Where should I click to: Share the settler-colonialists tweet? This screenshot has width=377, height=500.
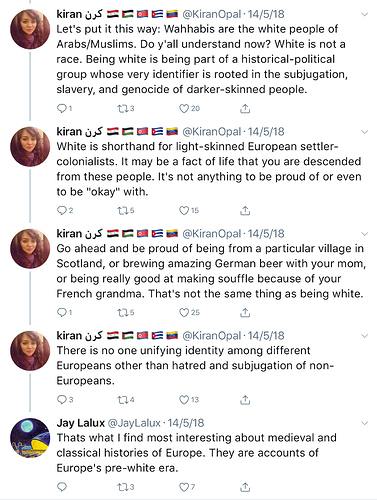tap(245, 210)
